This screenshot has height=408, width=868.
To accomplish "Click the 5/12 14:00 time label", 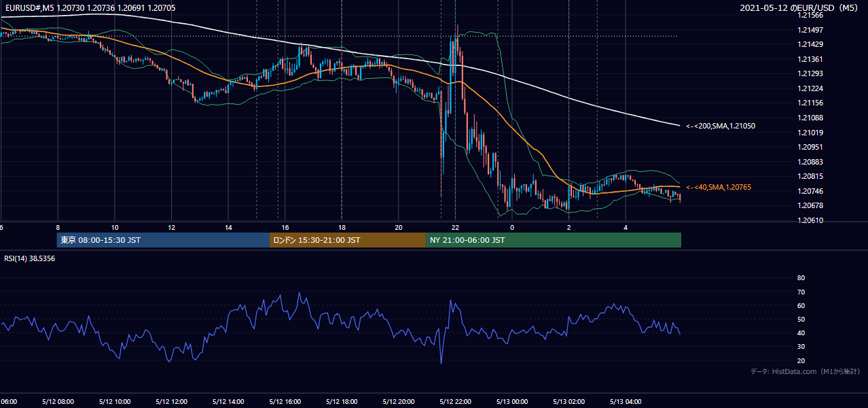I will point(228,401).
